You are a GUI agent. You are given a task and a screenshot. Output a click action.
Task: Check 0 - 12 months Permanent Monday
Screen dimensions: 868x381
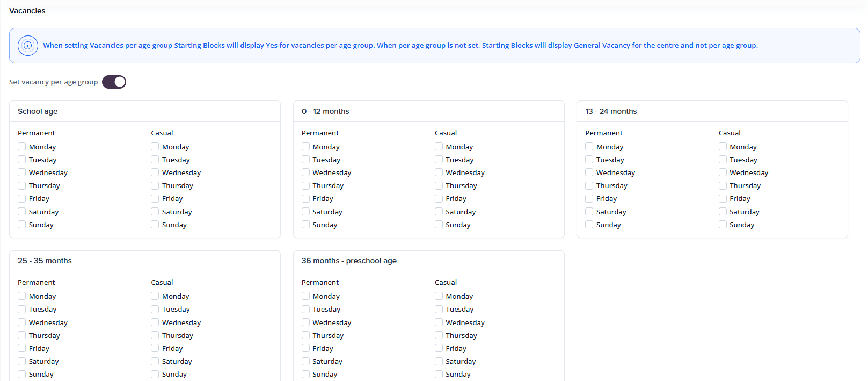[306, 147]
